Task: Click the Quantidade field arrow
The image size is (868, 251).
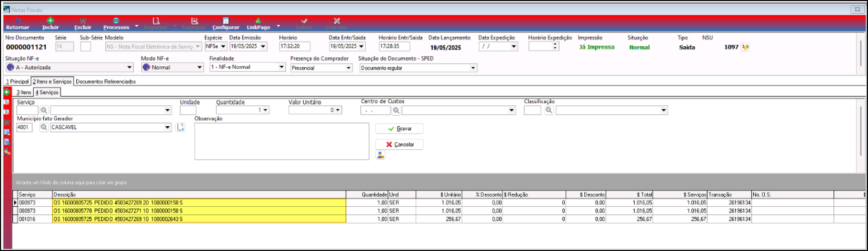Action: click(265, 110)
